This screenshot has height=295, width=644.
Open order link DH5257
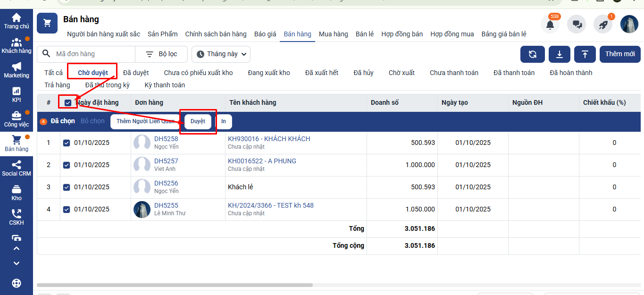click(x=166, y=161)
